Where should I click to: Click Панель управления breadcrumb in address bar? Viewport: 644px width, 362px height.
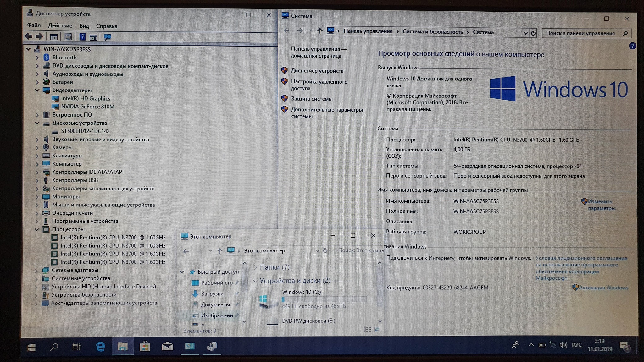click(x=368, y=31)
